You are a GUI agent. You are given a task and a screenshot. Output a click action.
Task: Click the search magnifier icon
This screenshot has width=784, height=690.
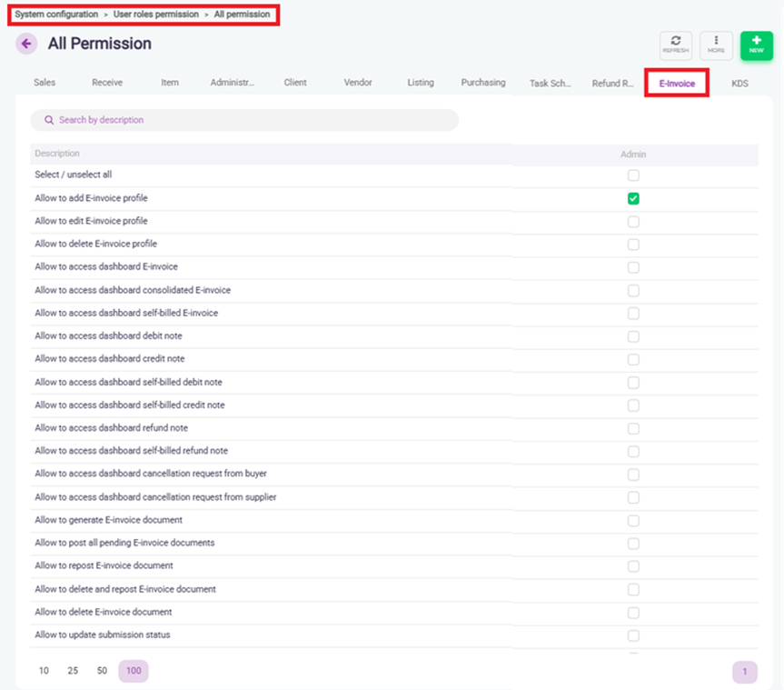(49, 120)
